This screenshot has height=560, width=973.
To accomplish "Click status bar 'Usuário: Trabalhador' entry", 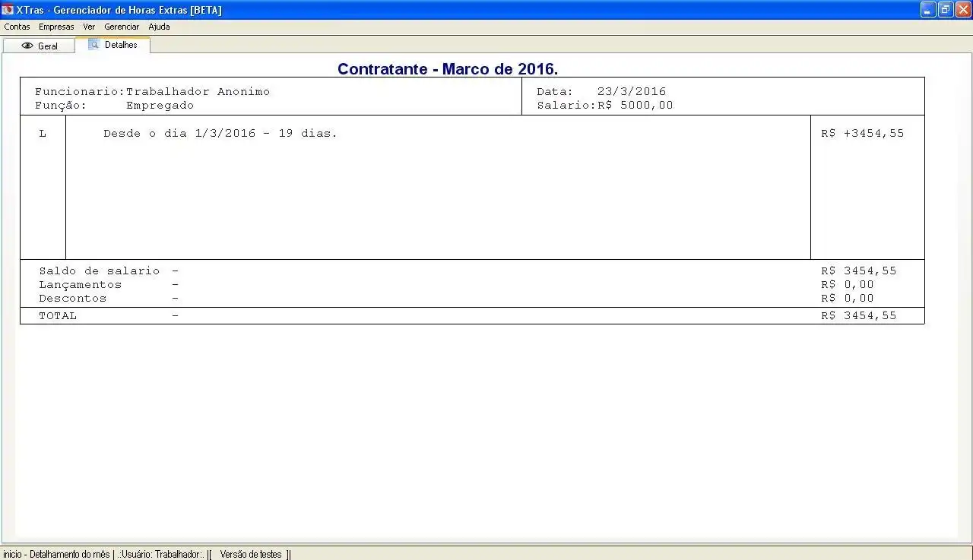I will (x=160, y=555).
